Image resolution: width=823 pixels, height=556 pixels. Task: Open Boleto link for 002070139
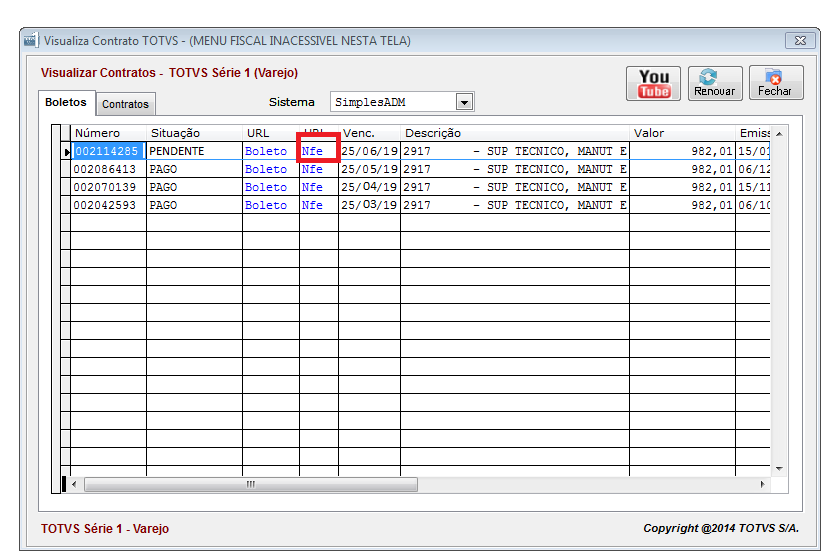tap(266, 187)
